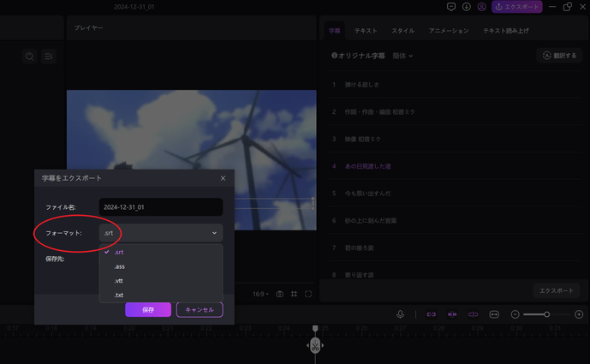Open the アニメーション tab
The image size is (590, 364).
pos(449,31)
